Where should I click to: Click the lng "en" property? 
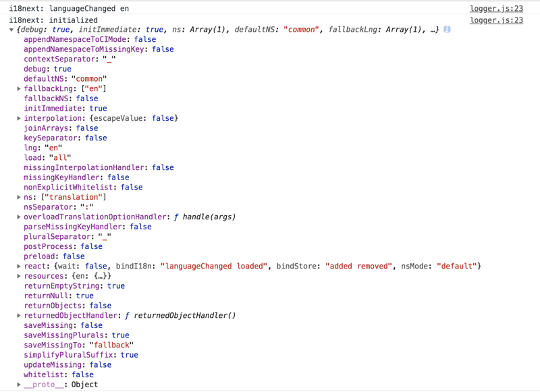[x=43, y=148]
